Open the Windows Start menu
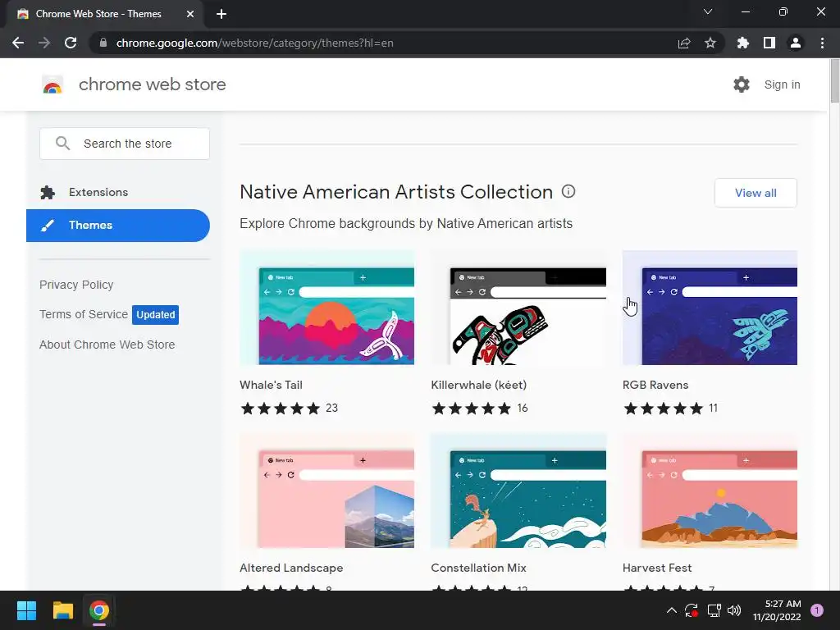The image size is (840, 630). pos(26,610)
